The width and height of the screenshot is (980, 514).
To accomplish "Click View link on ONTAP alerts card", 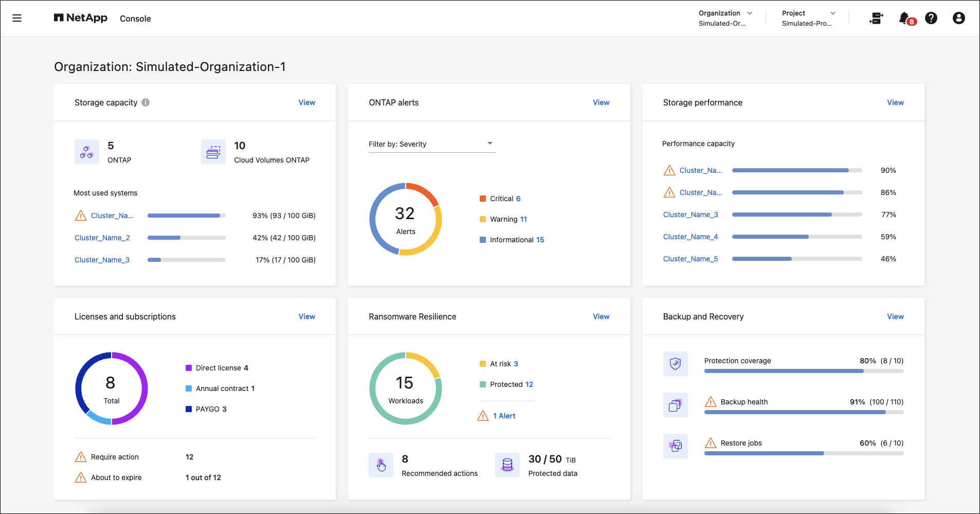I will pyautogui.click(x=601, y=102).
